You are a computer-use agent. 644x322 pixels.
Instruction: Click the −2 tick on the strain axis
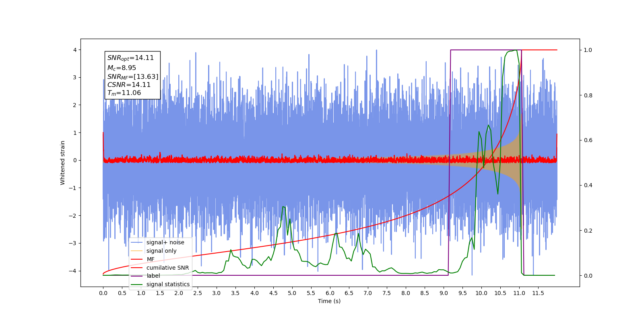click(x=72, y=216)
